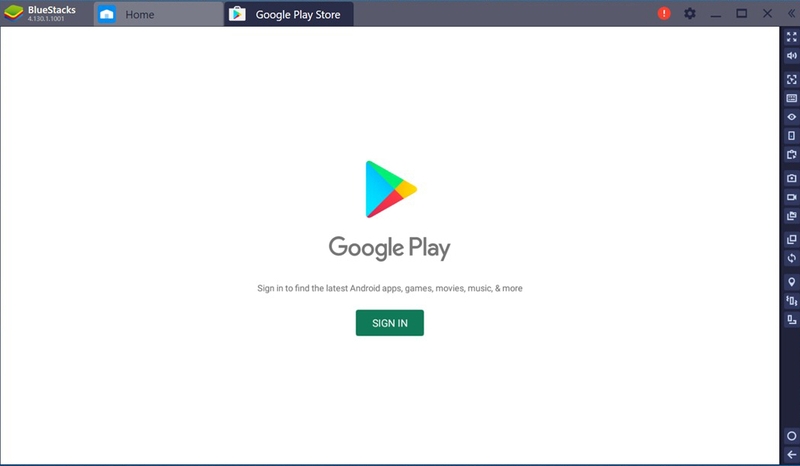
Task: Click the volume speaker icon in sidebar
Action: 791,56
